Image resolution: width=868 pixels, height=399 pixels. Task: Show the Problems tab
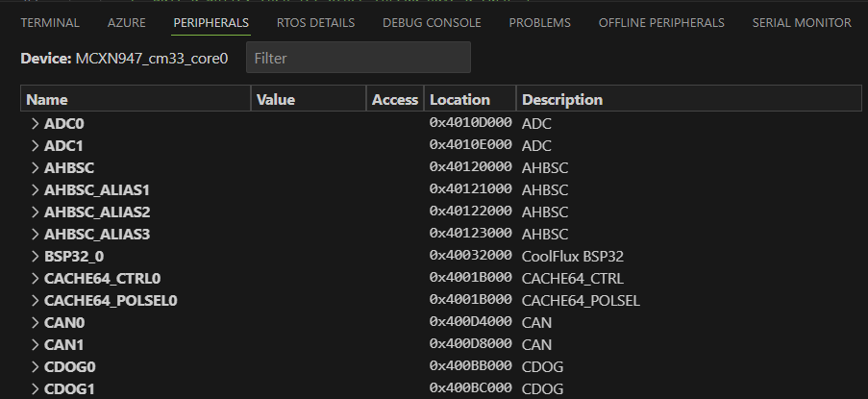(x=539, y=22)
